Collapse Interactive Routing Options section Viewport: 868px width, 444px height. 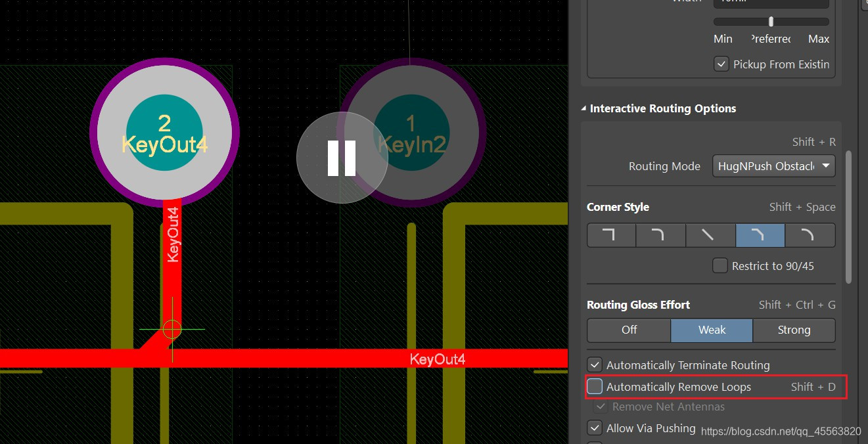584,108
